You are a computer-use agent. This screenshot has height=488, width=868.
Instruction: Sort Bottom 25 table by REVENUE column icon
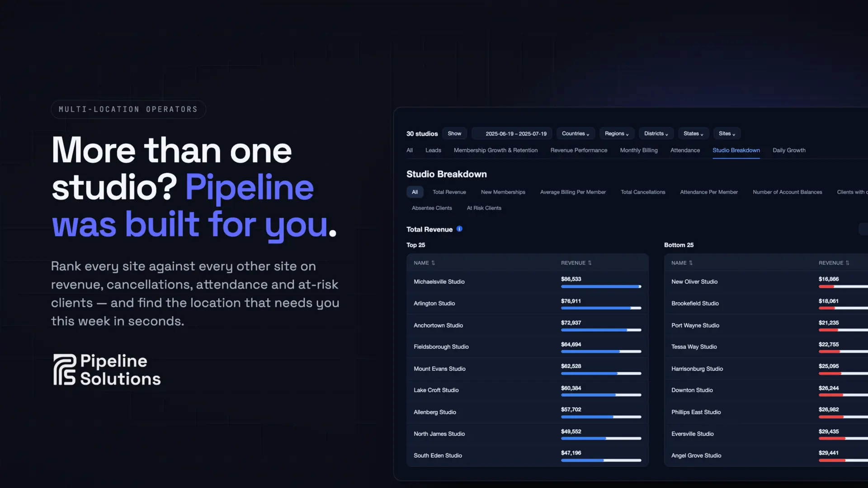click(847, 263)
